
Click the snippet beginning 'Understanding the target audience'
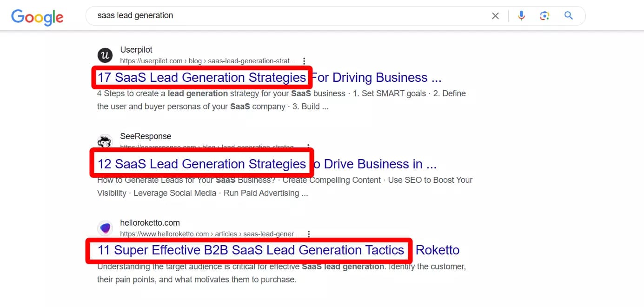tap(281, 273)
